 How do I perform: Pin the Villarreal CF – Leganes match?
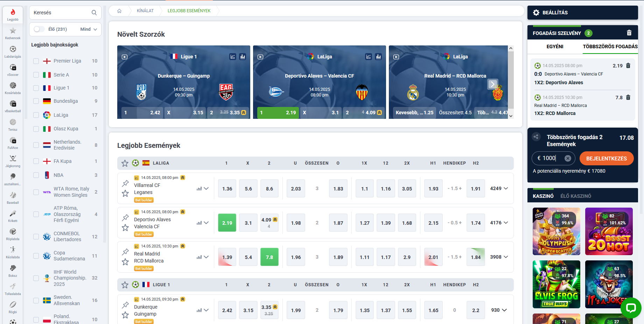tap(125, 183)
